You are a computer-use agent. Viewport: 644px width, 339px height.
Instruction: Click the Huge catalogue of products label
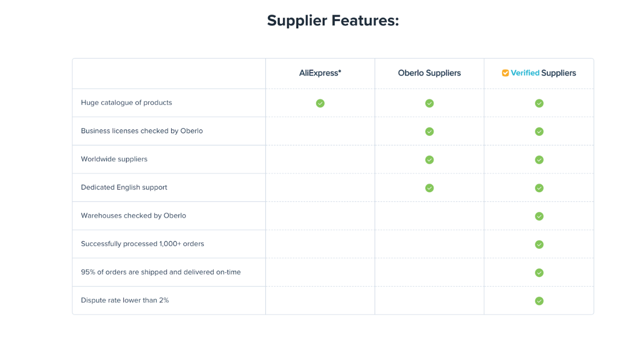(x=127, y=103)
